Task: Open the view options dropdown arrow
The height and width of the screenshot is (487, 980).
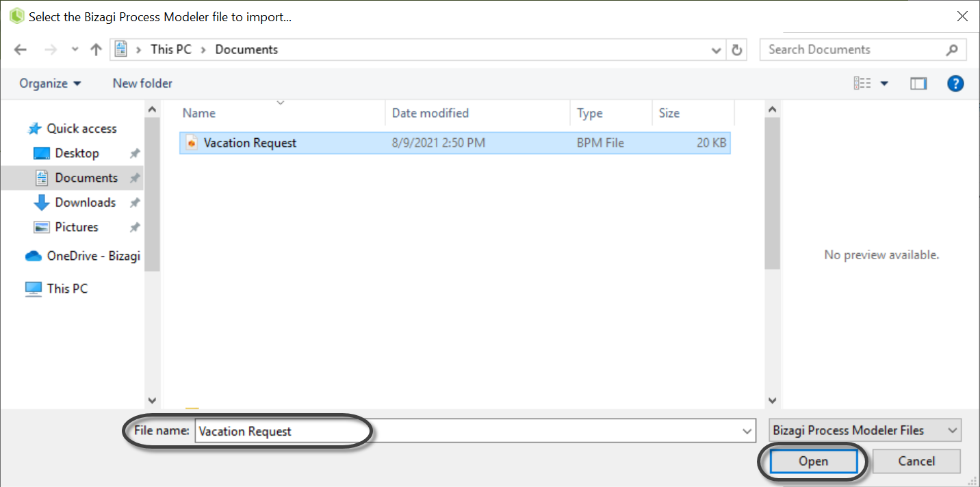Action: pos(884,83)
